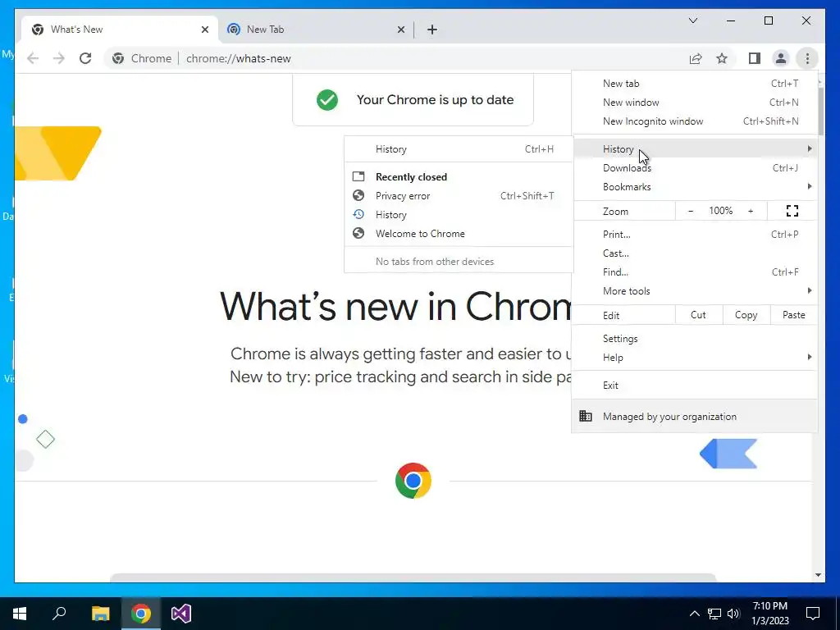Open the profile avatar icon
The image size is (840, 630).
click(781, 58)
